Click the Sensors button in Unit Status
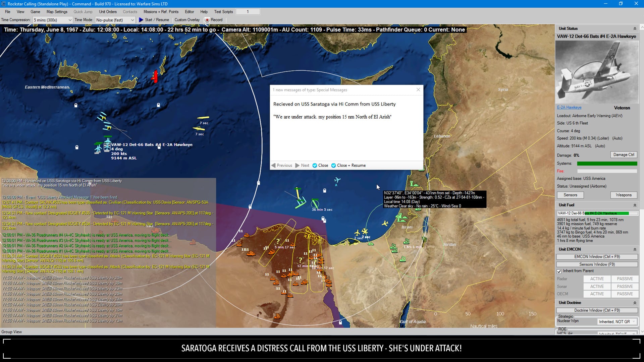This screenshot has width=644, height=362. [x=570, y=195]
